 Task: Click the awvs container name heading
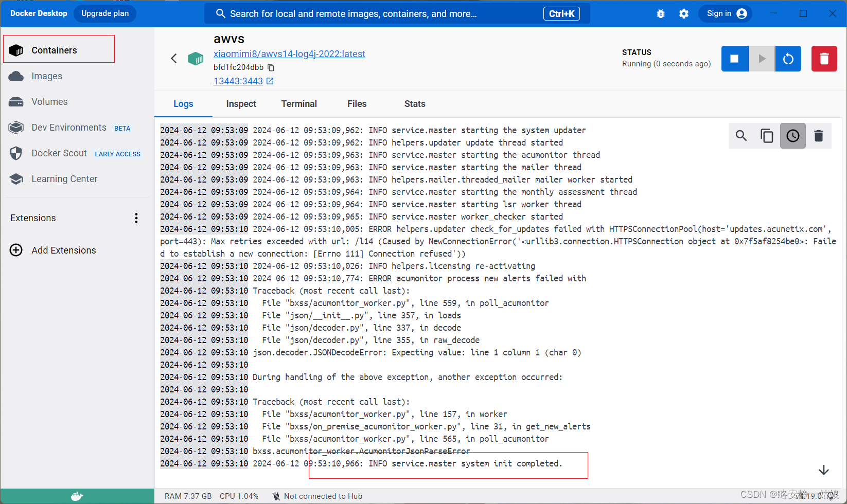click(229, 39)
